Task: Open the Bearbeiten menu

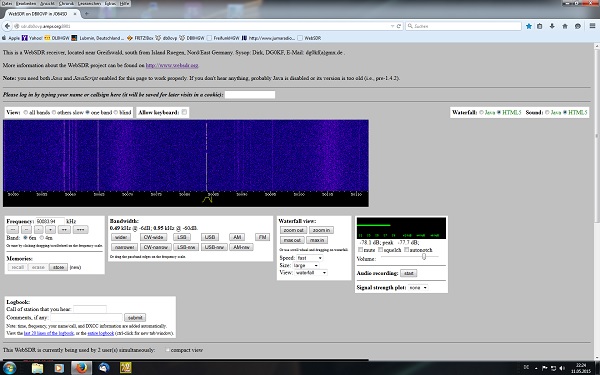Action: pyautogui.click(x=26, y=3)
